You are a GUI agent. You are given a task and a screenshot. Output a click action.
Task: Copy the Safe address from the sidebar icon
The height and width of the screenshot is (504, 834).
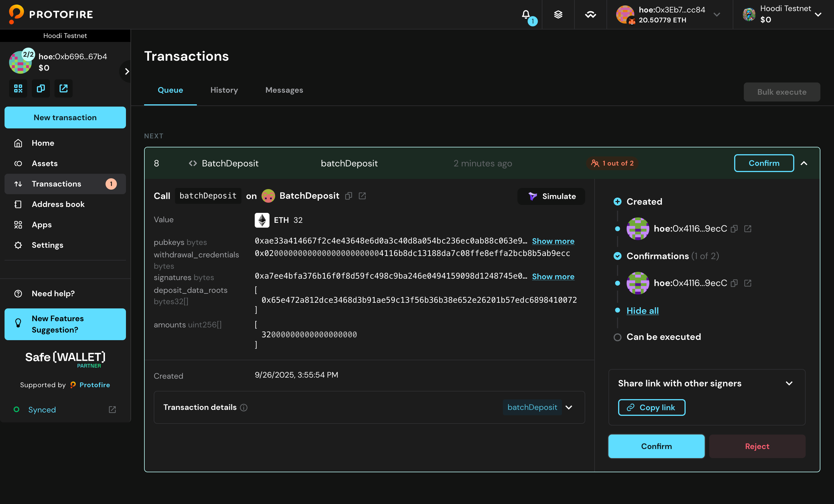(41, 89)
